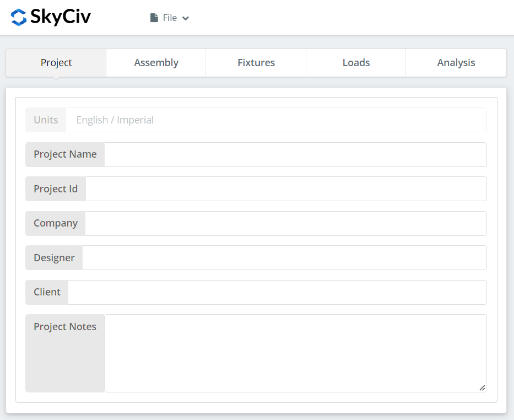Click the SkyCiv wordmark text
514x420 pixels.
(61, 18)
